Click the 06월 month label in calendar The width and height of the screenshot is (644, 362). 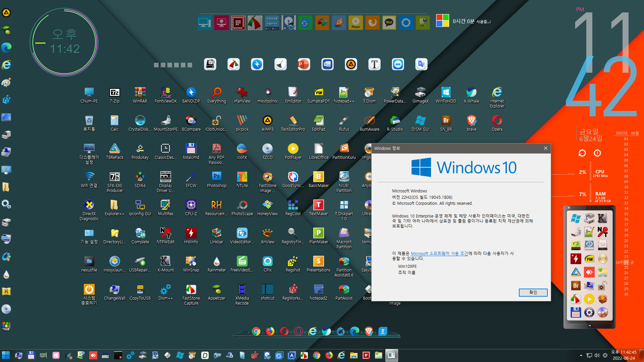(635, 133)
